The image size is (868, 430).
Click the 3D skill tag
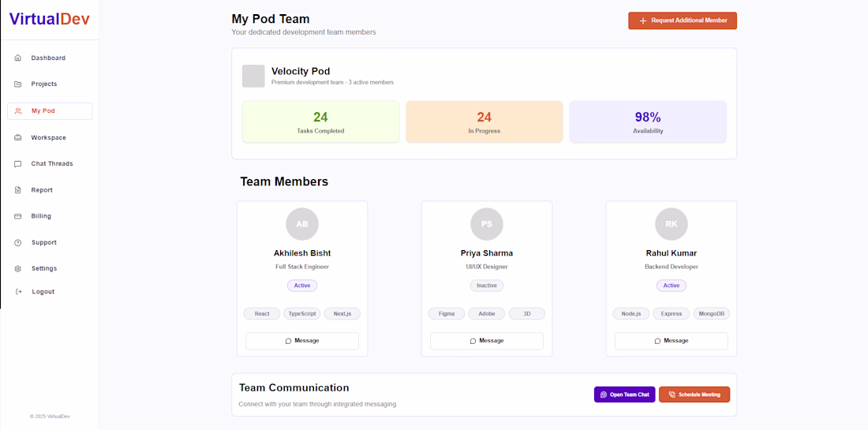point(527,314)
